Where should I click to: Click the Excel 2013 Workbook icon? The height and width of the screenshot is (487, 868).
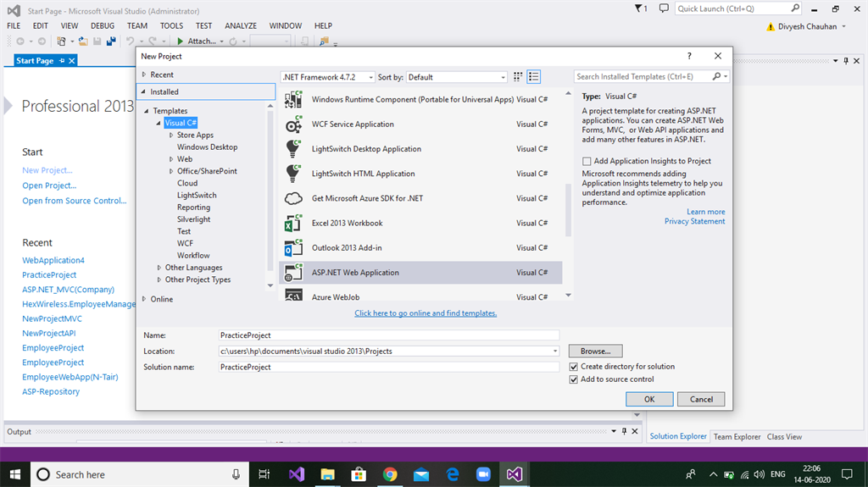pos(293,223)
